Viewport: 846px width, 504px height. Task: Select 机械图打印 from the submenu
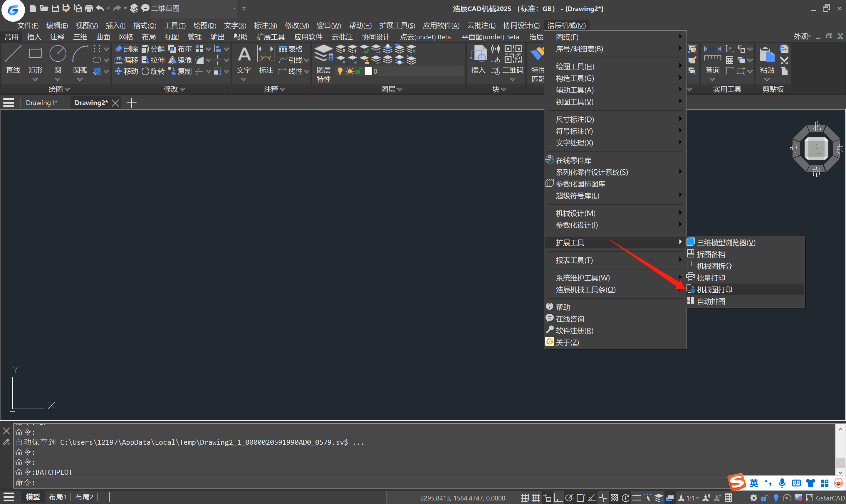point(714,289)
